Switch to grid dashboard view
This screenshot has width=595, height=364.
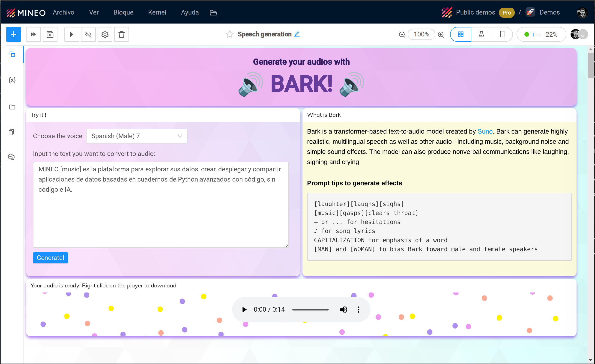460,34
